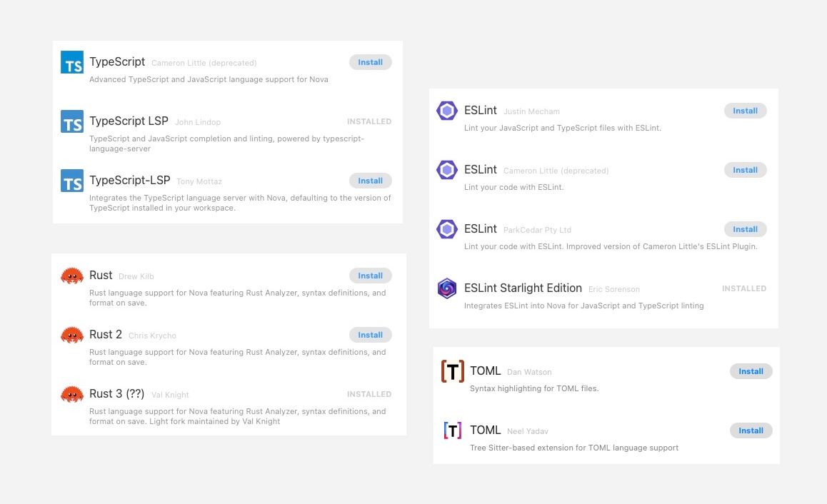Click the ESLint icon by Justin Mecham
The width and height of the screenshot is (827, 504).
point(447,111)
